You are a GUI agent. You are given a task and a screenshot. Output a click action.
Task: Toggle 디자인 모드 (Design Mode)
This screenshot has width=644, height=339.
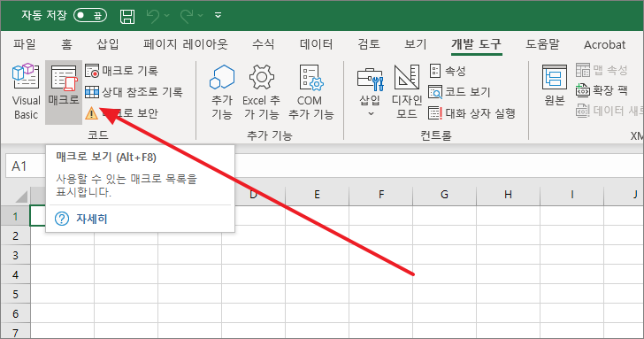click(x=407, y=92)
